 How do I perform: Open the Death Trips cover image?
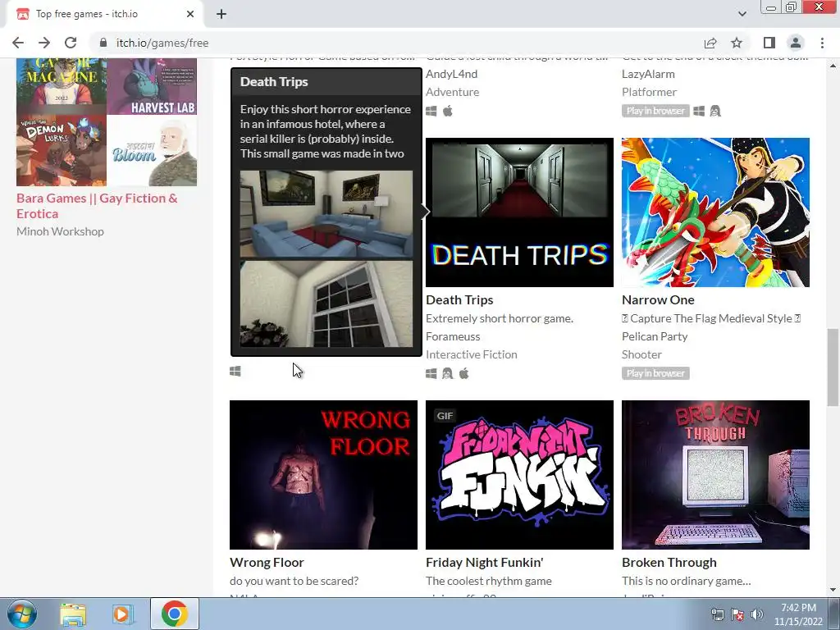(x=519, y=212)
